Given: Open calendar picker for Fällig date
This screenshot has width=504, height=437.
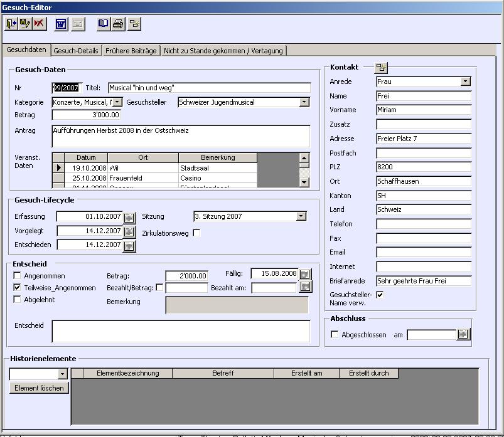Looking at the screenshot, I should (305, 274).
